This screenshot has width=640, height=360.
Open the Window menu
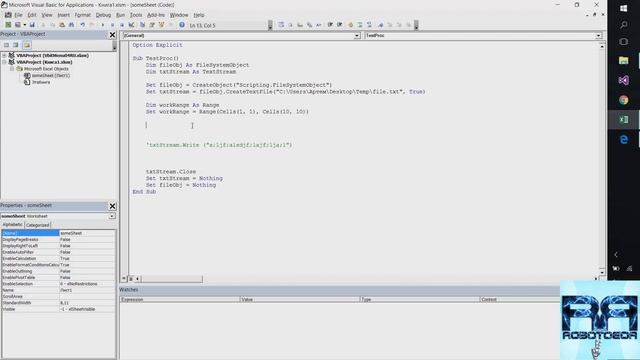pyautogui.click(x=179, y=15)
